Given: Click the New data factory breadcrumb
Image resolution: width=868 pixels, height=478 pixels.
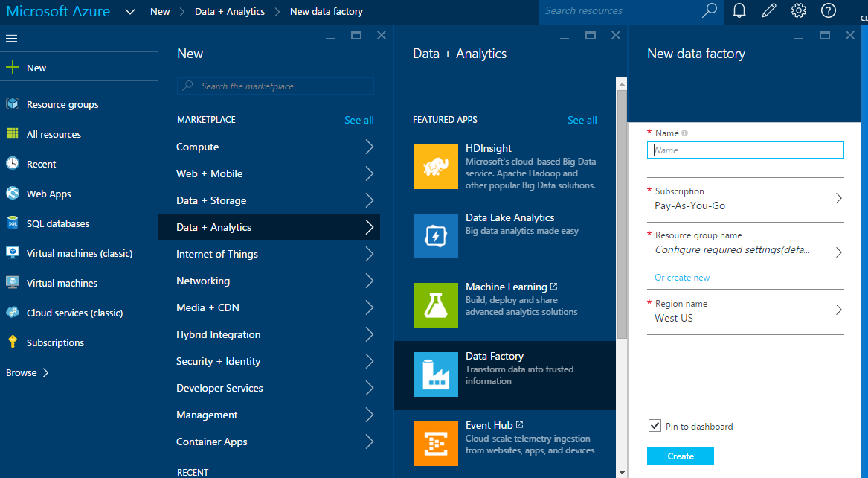Looking at the screenshot, I should (327, 12).
